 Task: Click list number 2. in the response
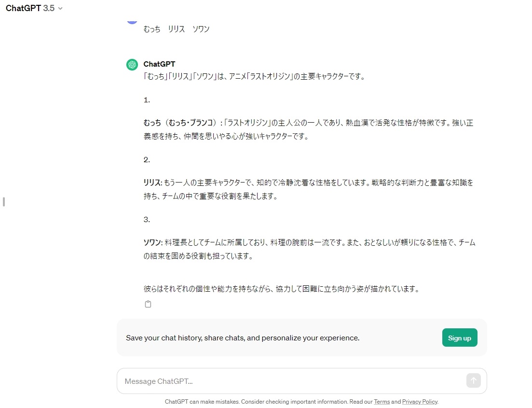147,160
